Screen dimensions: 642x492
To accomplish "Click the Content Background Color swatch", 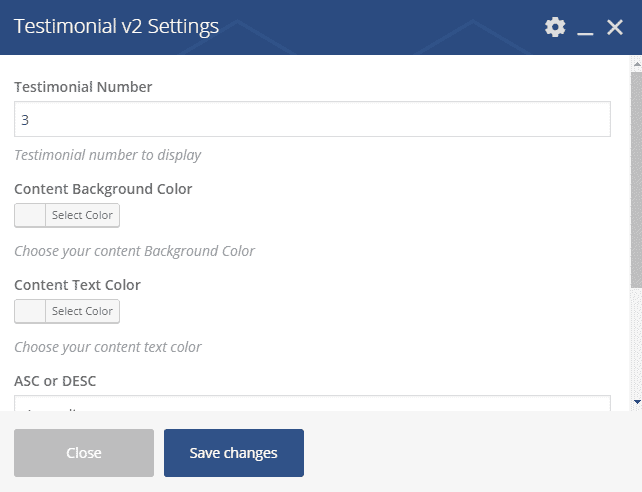I will point(30,215).
